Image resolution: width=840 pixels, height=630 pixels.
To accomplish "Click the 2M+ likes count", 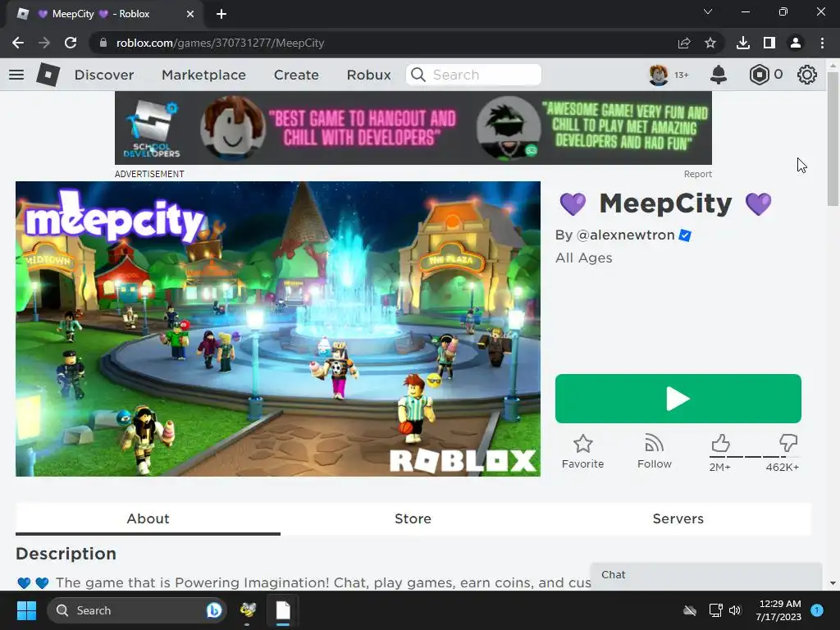I will 720,467.
